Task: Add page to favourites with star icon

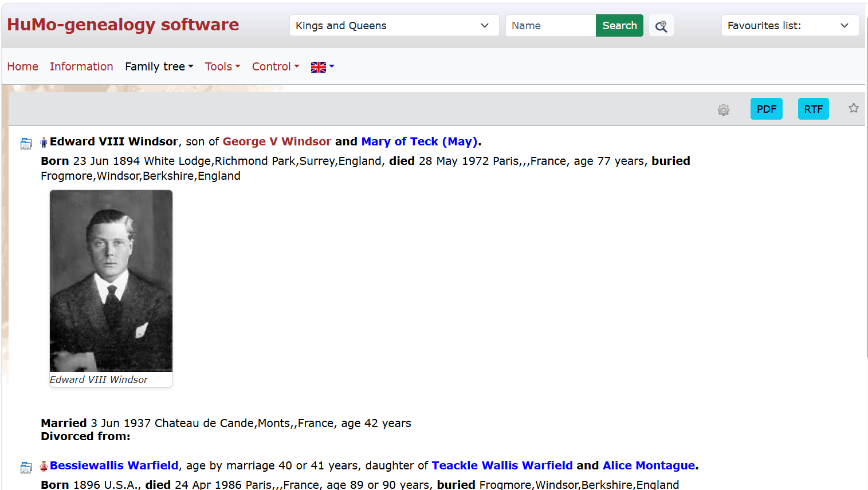Action: tap(854, 108)
